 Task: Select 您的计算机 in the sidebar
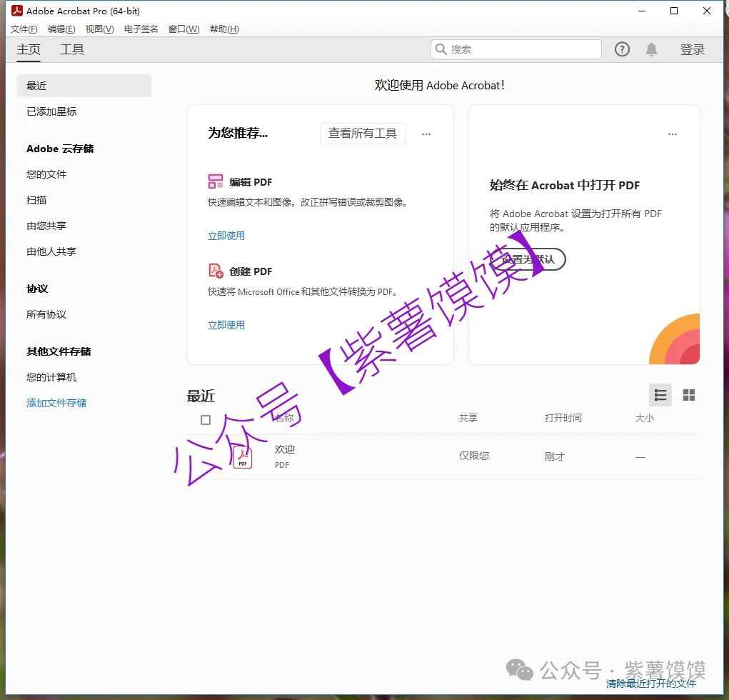click(x=51, y=377)
